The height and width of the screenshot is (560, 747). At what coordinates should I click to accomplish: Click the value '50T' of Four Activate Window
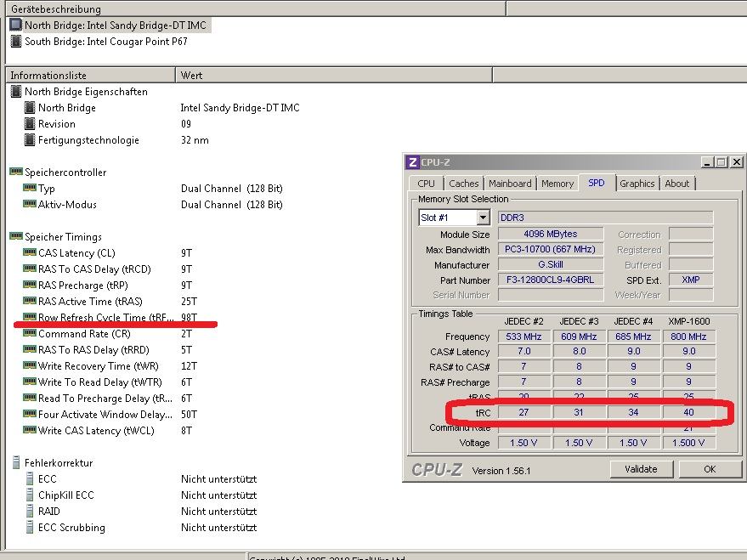189,415
